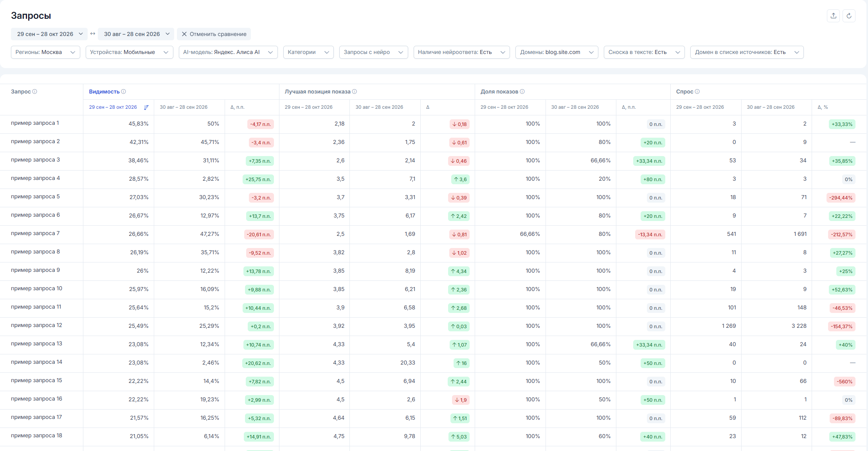The image size is (868, 451).
Task: Click the +80 п.п. share delta badge
Action: pyautogui.click(x=653, y=179)
